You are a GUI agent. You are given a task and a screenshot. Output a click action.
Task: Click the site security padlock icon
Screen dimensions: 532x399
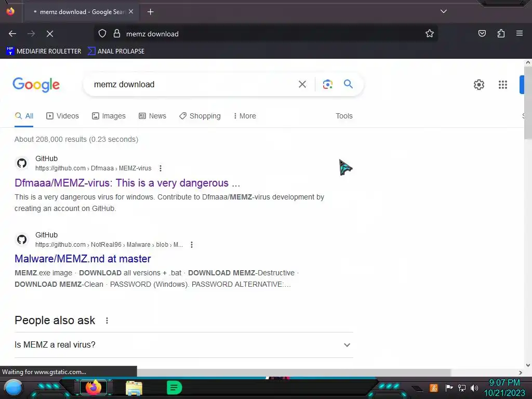tap(117, 34)
